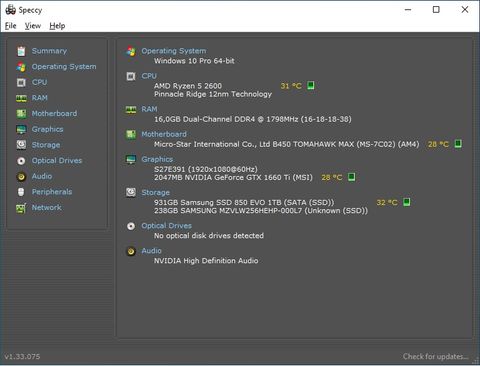Click the Speccy app icon in title bar
This screenshot has height=366, width=480.
pos(11,9)
